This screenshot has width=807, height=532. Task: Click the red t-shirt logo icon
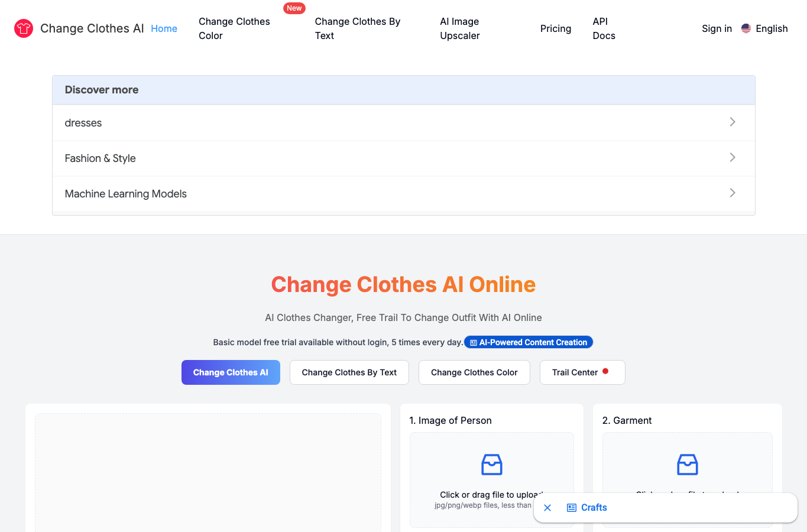pos(24,28)
